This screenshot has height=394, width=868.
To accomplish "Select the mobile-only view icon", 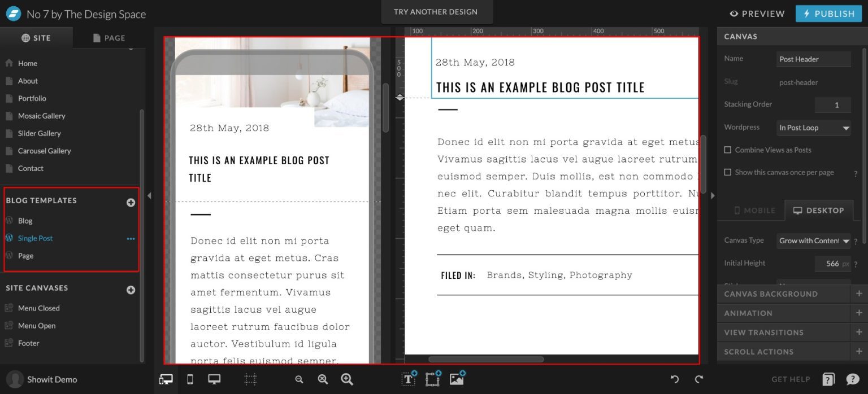I will (x=190, y=379).
